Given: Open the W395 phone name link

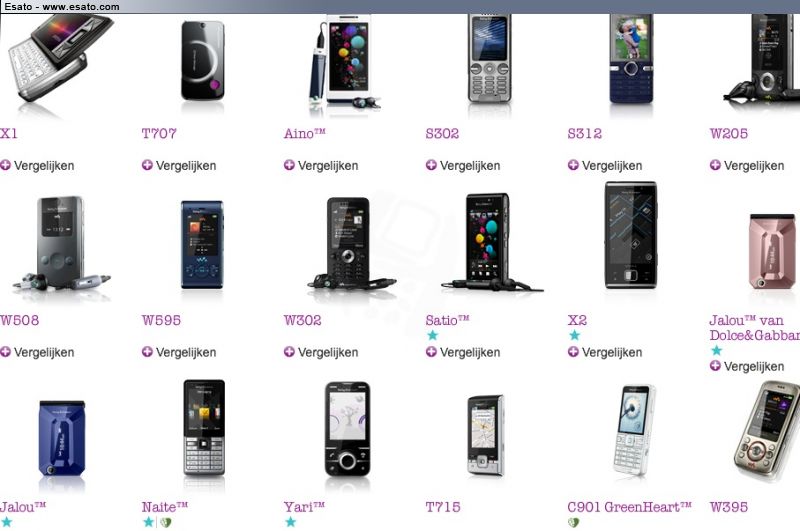Looking at the screenshot, I should (x=729, y=507).
